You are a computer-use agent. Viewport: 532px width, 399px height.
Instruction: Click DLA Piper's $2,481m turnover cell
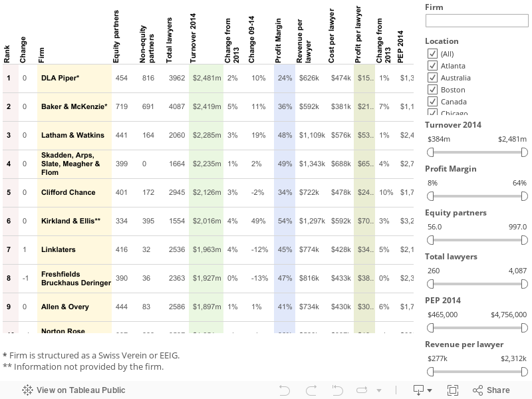point(207,78)
